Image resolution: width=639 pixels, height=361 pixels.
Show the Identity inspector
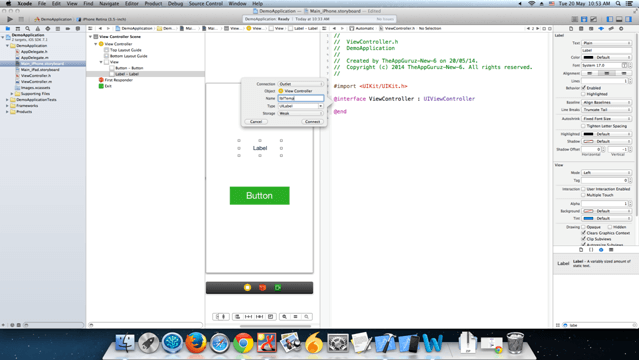(591, 29)
